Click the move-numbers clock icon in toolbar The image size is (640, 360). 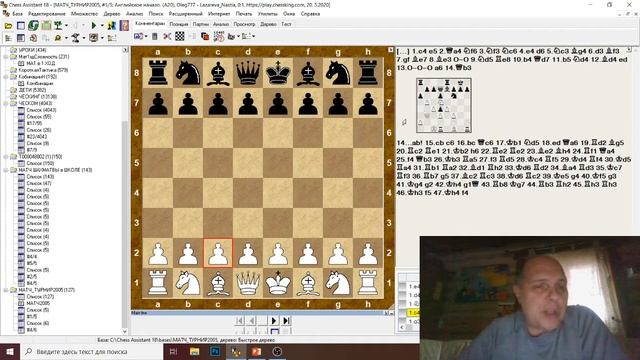pos(219,37)
